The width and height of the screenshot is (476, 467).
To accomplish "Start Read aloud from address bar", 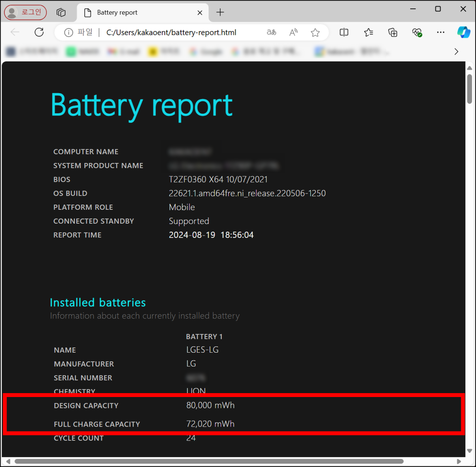I will coord(294,32).
